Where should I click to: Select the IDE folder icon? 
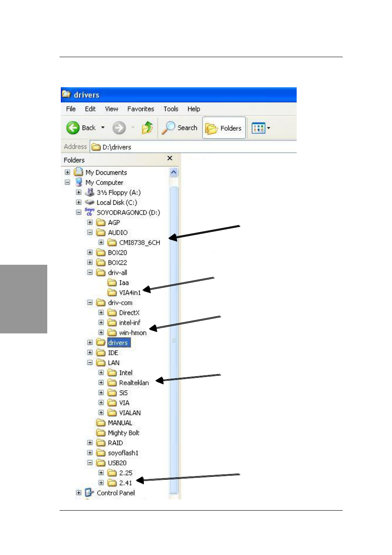click(x=101, y=353)
